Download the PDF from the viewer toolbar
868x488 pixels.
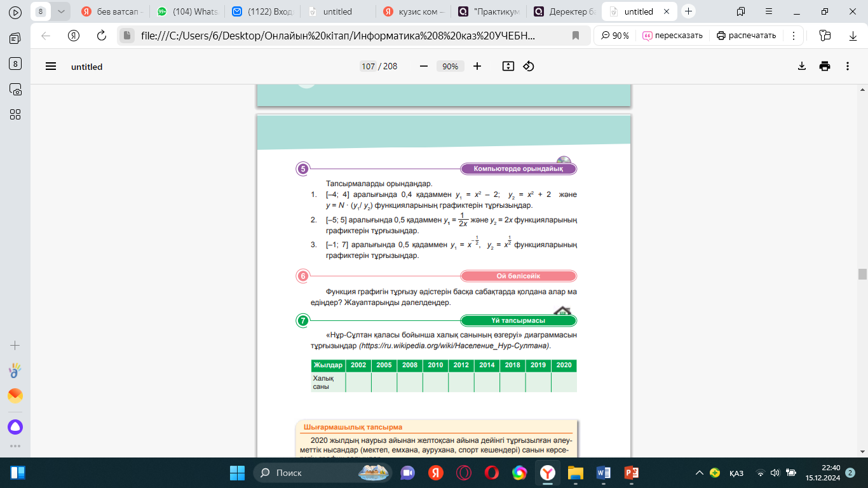coord(802,66)
